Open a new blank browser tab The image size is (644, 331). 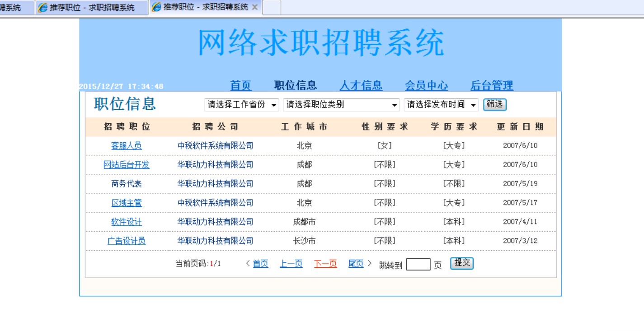pyautogui.click(x=272, y=7)
